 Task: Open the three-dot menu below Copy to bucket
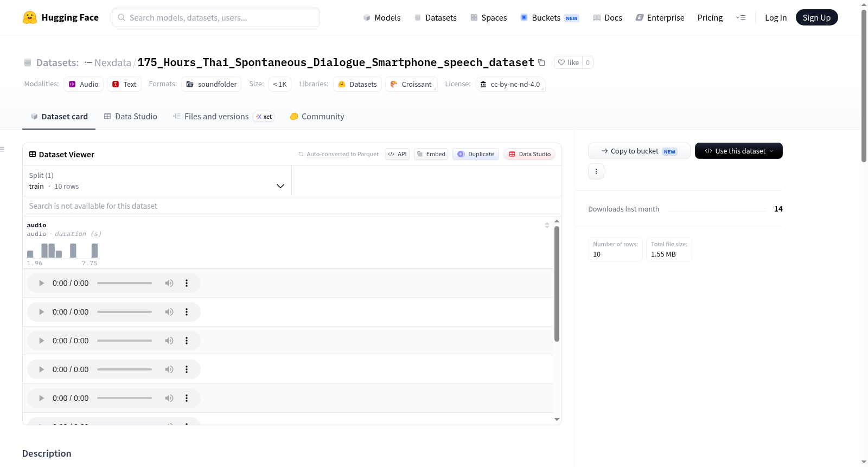tap(596, 171)
